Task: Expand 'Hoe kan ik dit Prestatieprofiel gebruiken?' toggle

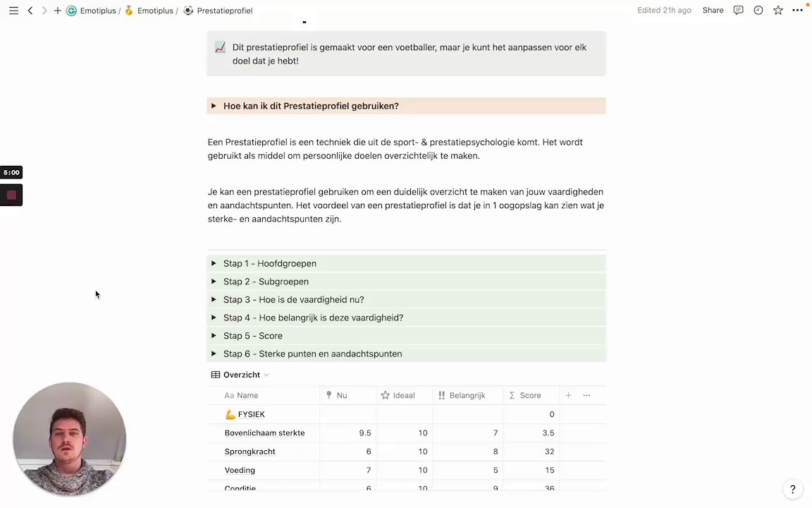Action: click(214, 106)
